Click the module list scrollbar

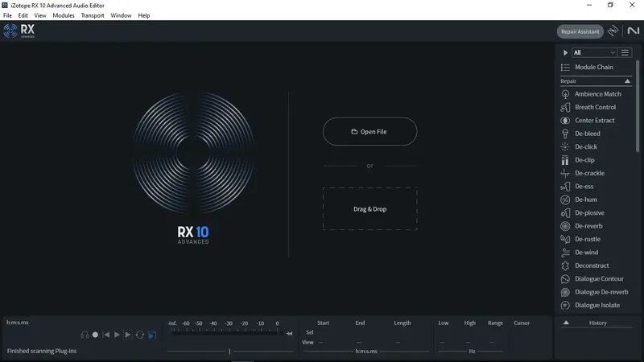point(638,107)
